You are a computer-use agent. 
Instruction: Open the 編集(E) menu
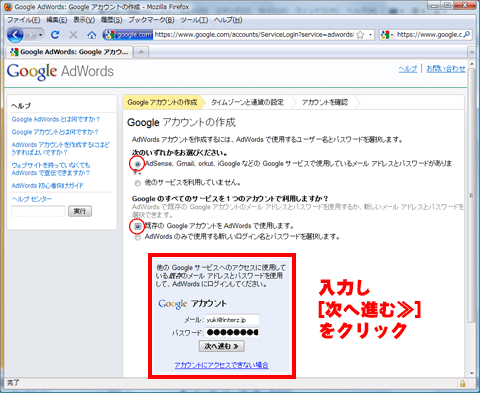click(x=56, y=20)
